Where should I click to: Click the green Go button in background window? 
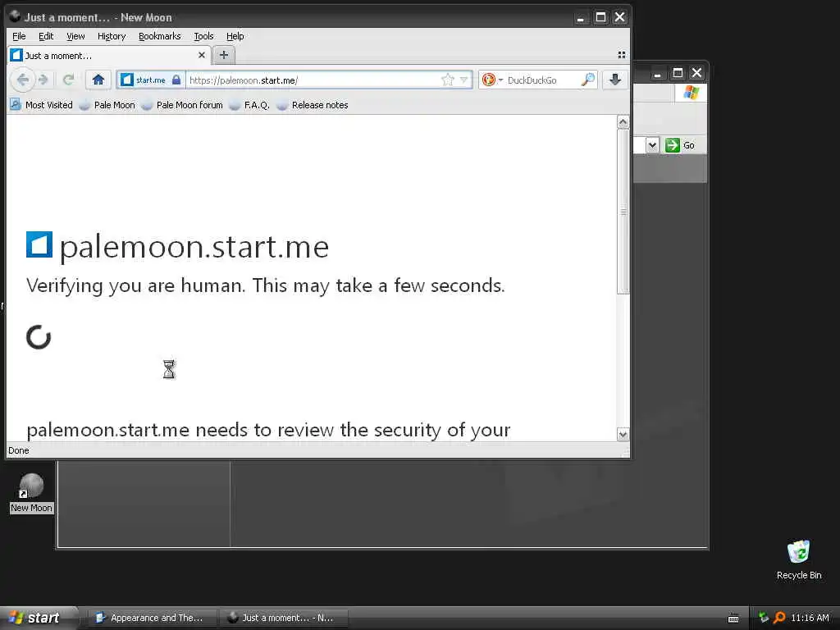coord(680,145)
